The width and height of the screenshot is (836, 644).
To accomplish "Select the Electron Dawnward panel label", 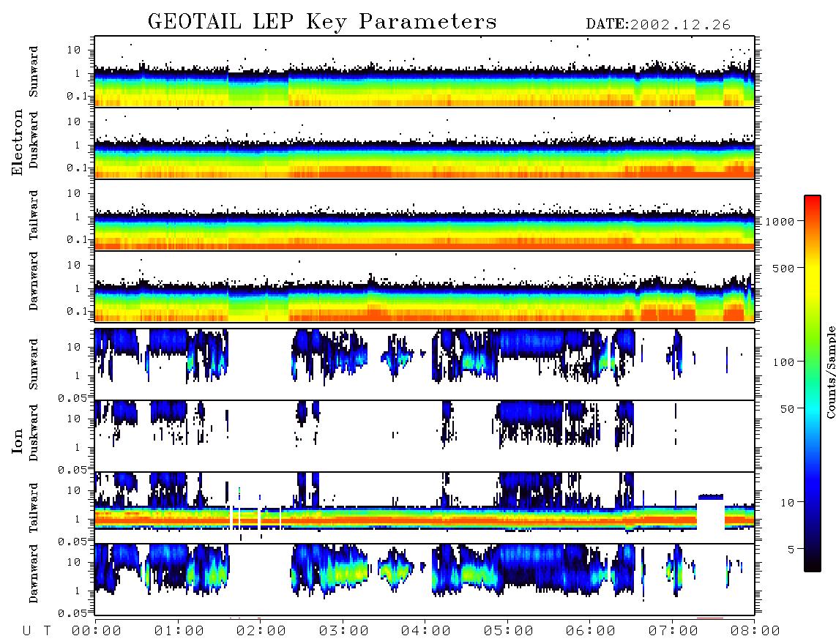I will click(x=34, y=281).
